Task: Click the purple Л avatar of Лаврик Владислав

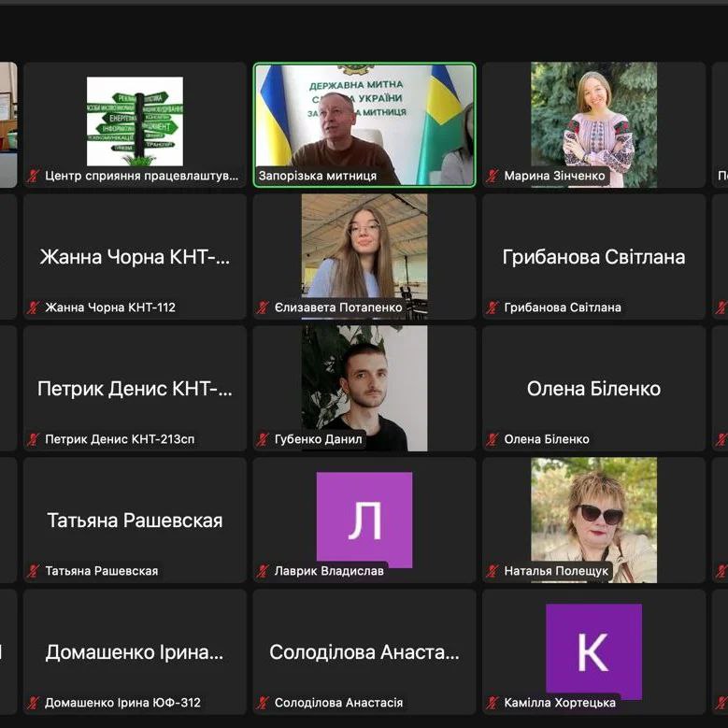Action: pyautogui.click(x=364, y=519)
